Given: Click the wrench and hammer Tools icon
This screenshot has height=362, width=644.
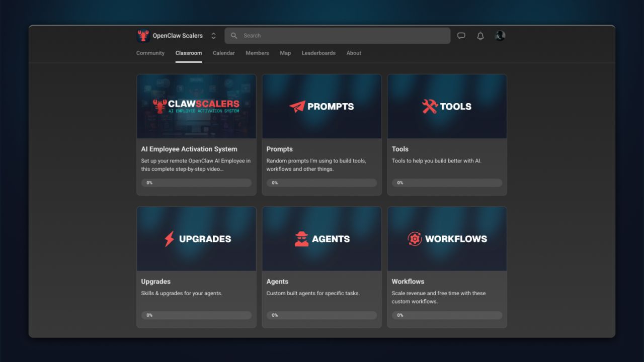Looking at the screenshot, I should (x=430, y=107).
